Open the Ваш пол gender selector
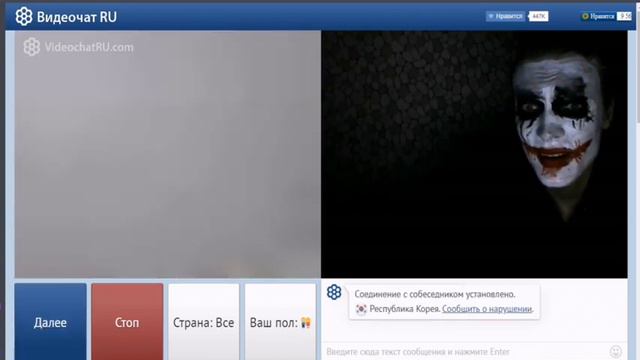 point(280,322)
